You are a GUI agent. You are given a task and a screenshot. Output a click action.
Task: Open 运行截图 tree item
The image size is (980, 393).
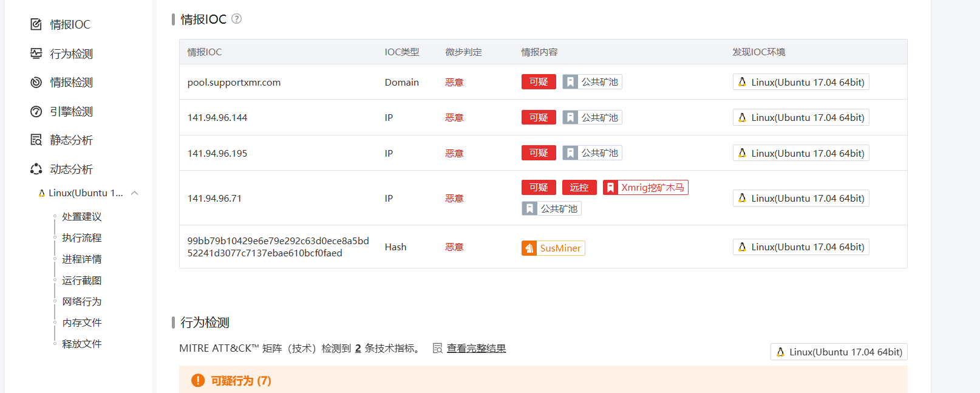(x=81, y=281)
